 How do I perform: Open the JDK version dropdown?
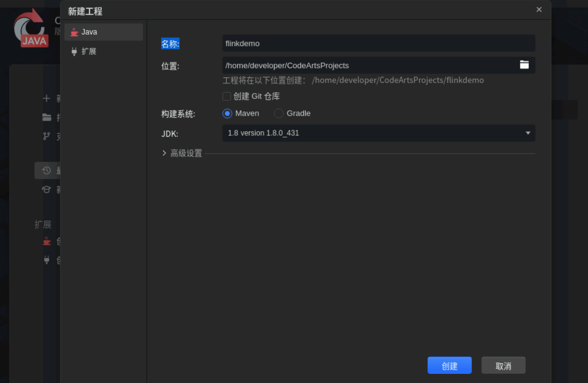(x=378, y=133)
